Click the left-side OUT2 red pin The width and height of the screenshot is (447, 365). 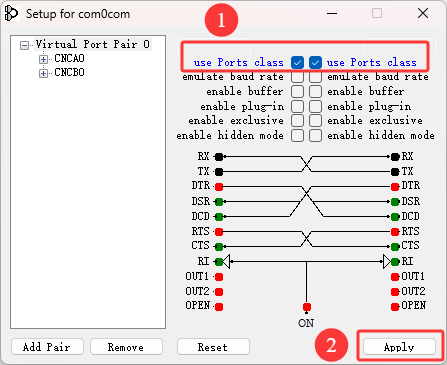click(x=219, y=292)
